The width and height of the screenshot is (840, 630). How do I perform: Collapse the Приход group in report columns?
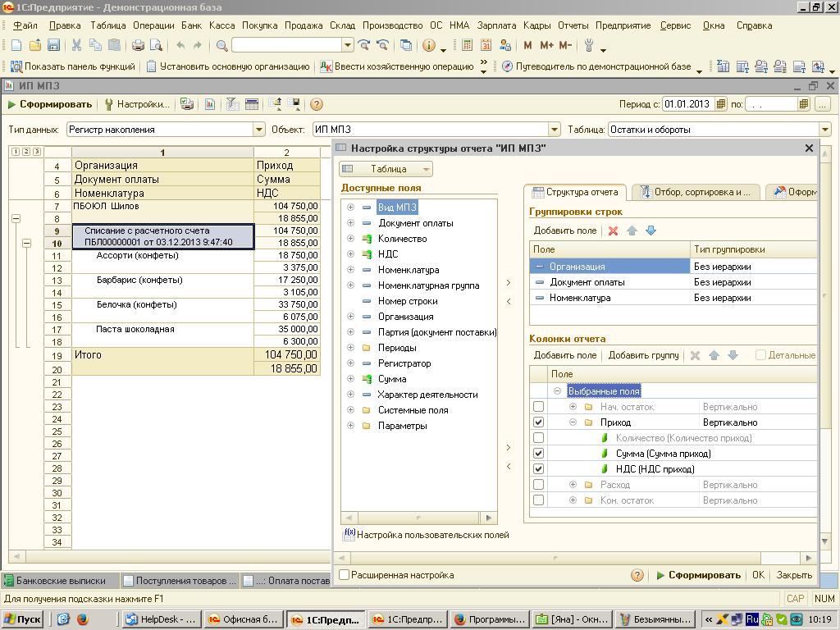click(573, 422)
